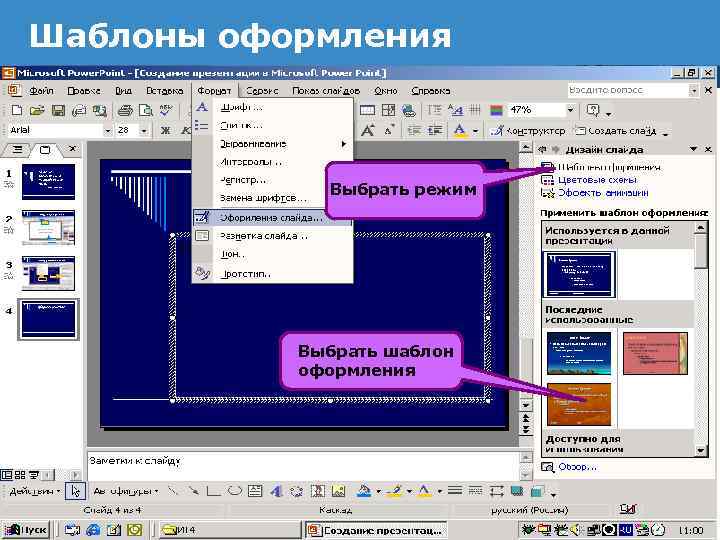Viewport: 720px width, 540px height.
Task: Expand the Выравнивание submenu
Action: 272,144
